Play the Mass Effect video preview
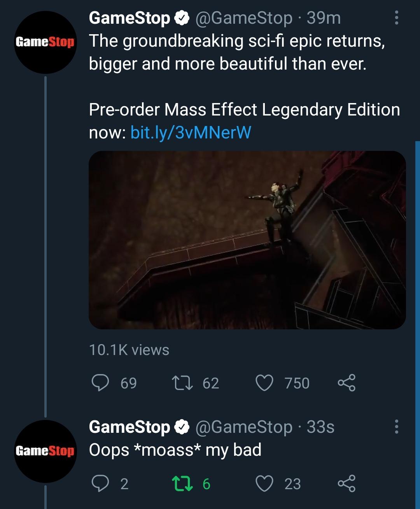 coord(247,240)
